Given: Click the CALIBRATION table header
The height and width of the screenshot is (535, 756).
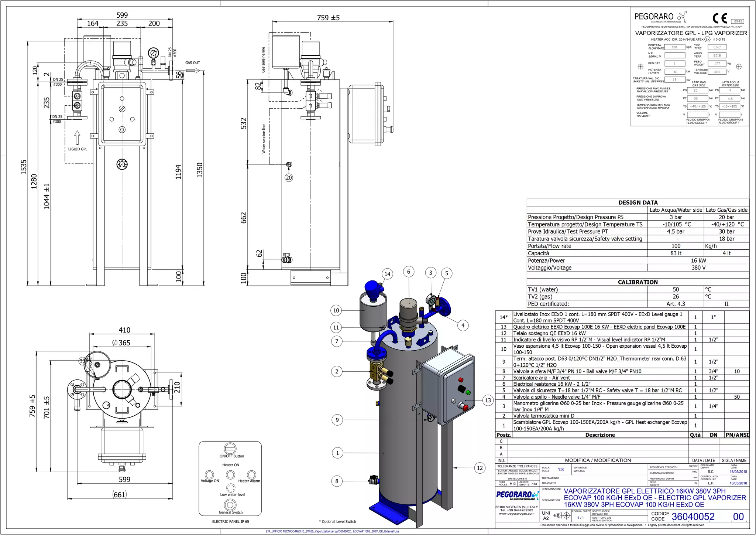Looking at the screenshot, I should 638,282.
